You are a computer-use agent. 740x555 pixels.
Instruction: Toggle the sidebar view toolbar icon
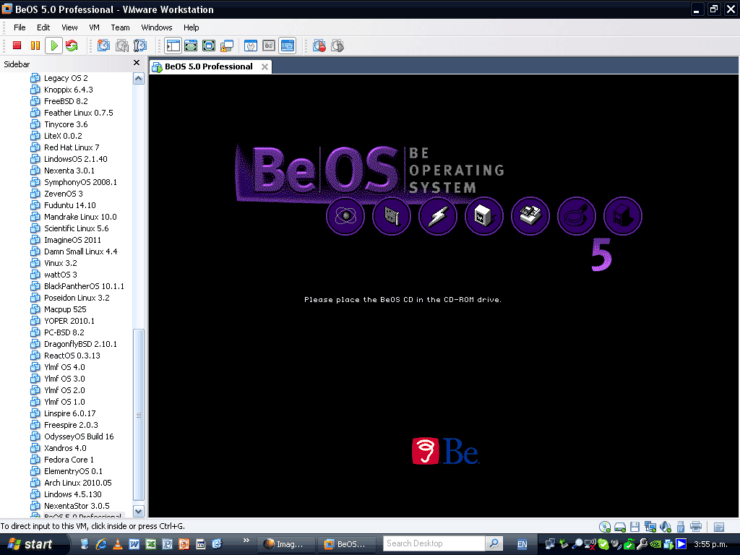(173, 45)
